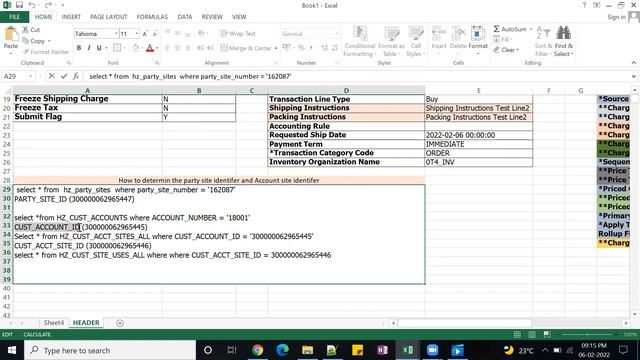Click the Delete cells icon
The height and width of the screenshot is (360, 640).
click(x=458, y=33)
